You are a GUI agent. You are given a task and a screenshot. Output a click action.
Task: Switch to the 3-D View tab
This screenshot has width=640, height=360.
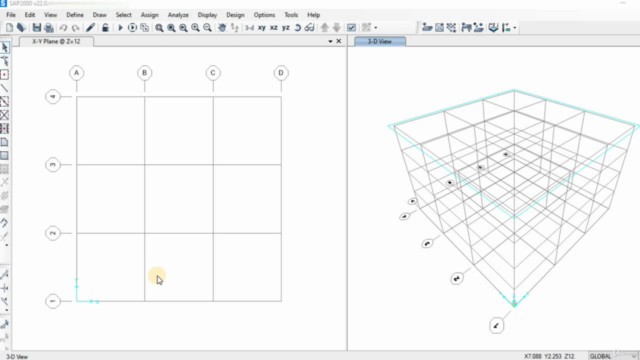380,41
